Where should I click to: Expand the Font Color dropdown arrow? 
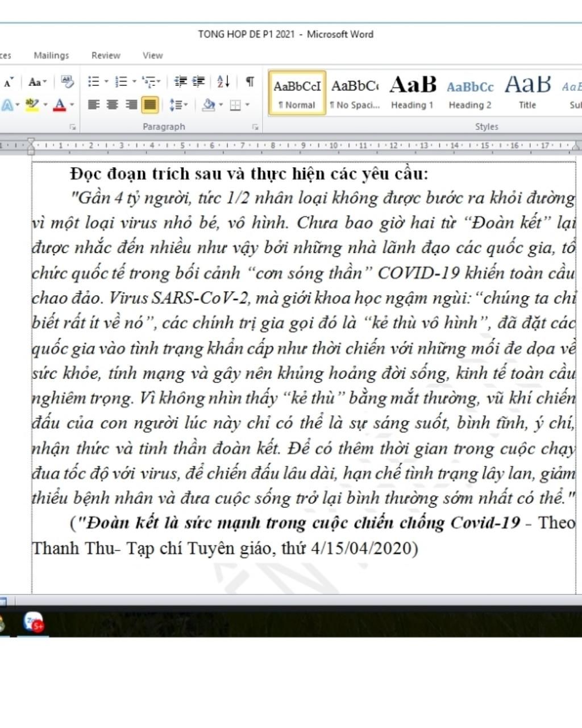click(72, 105)
